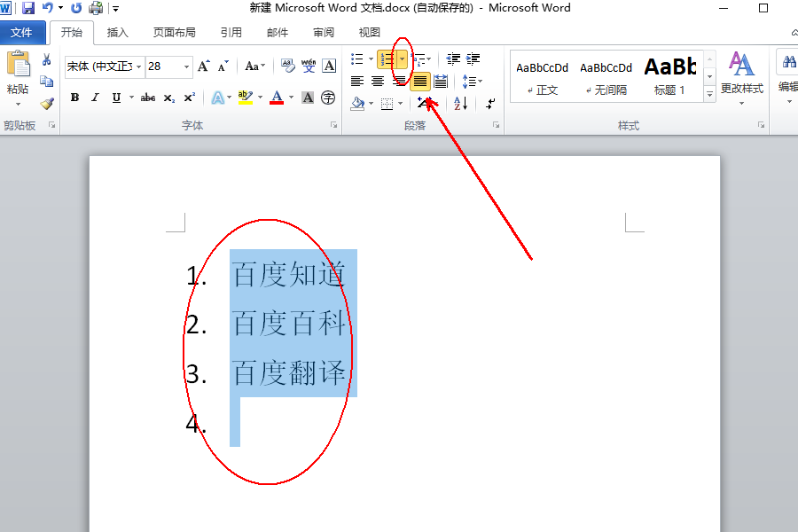Screen dimensions: 798x532
Task: Clear all formatting with the eraser icon
Action: pyautogui.click(x=287, y=66)
